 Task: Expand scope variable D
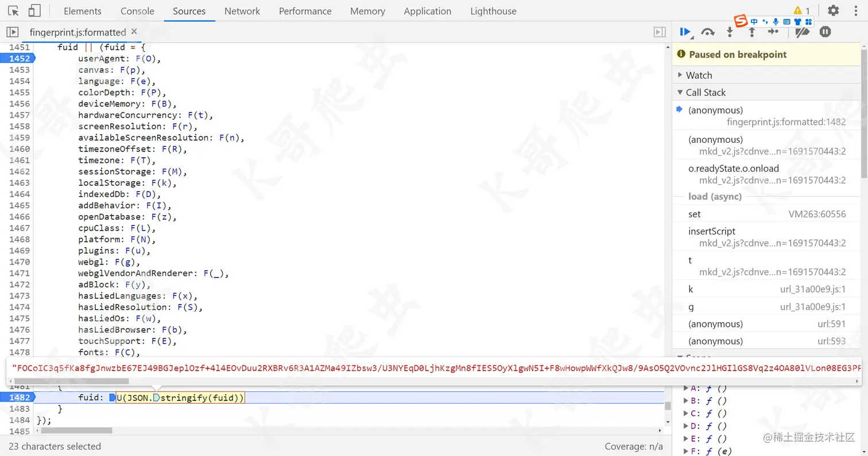coord(685,426)
